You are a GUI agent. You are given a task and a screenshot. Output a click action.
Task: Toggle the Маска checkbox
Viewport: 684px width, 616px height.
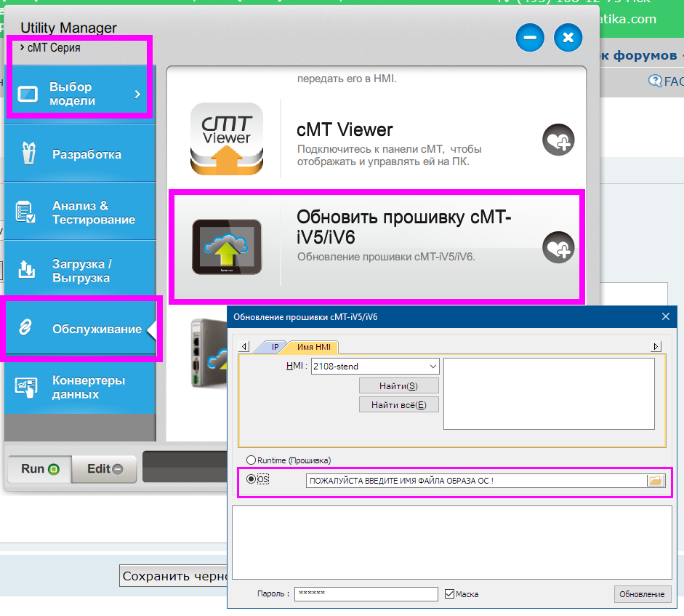coord(449,593)
